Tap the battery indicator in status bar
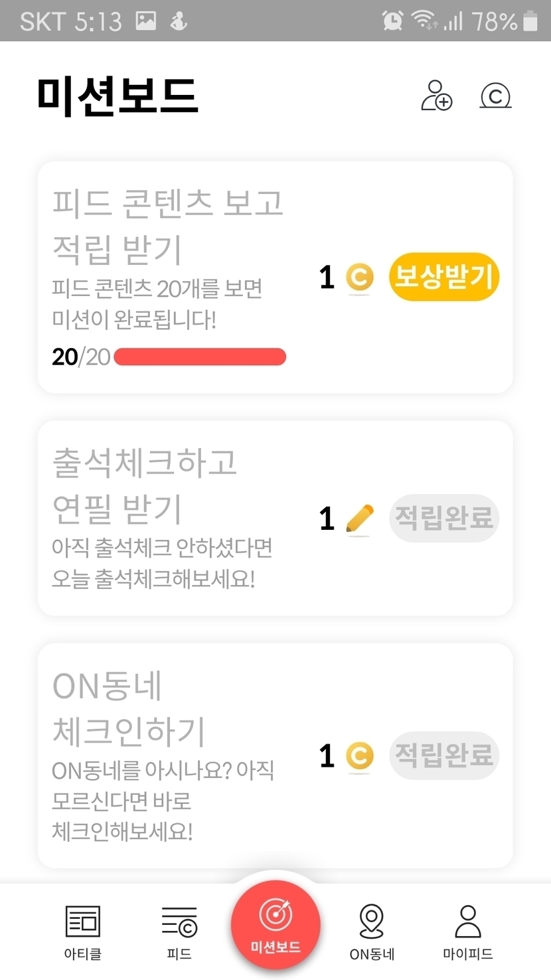This screenshot has height=980, width=551. 530,21
